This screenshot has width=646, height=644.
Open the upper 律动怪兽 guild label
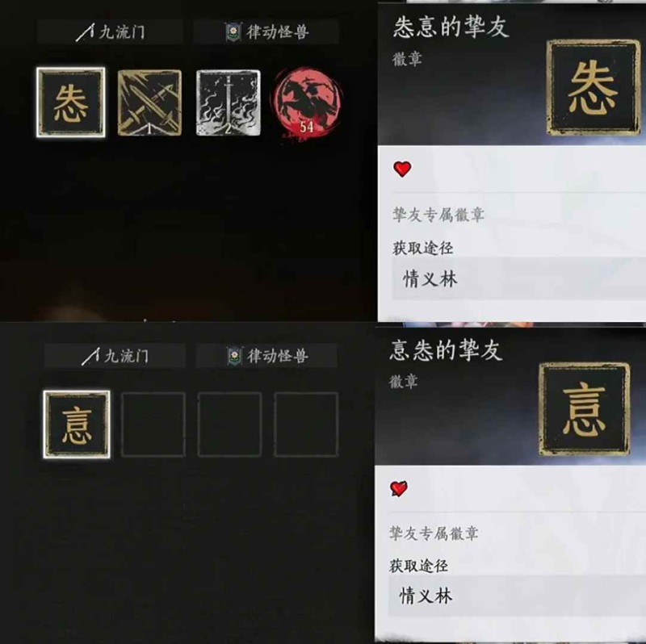(x=266, y=31)
